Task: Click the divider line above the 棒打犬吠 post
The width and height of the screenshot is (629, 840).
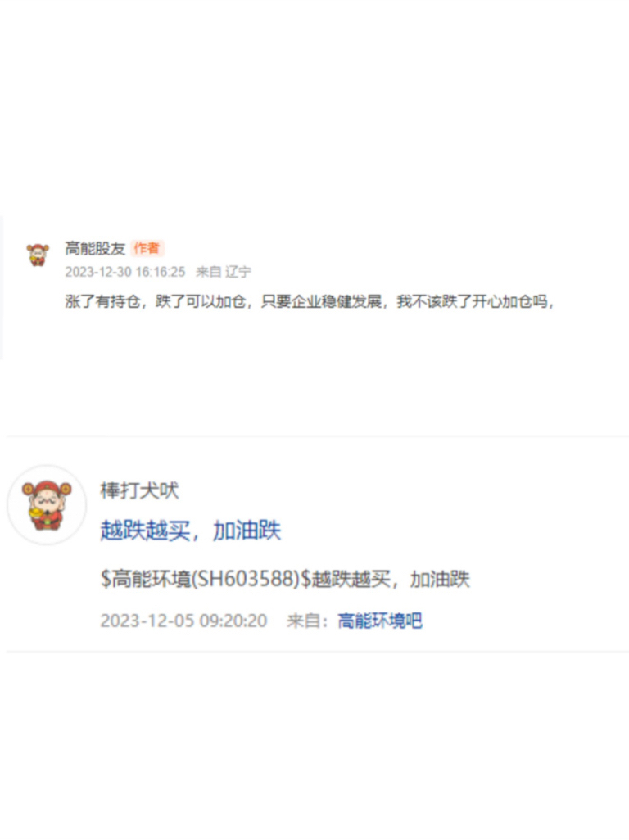Action: [317, 436]
